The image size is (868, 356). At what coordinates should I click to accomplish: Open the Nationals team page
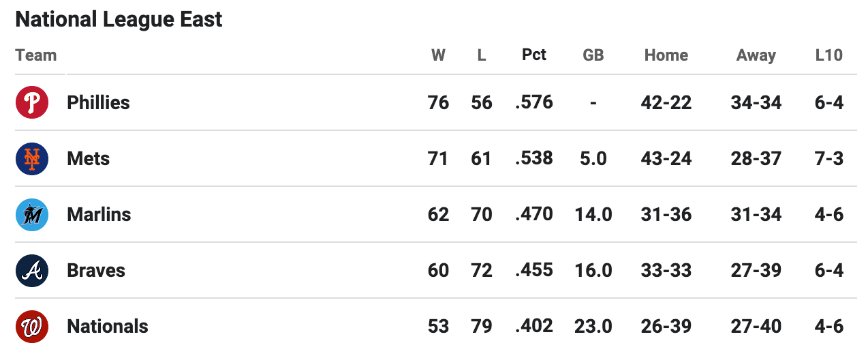point(108,327)
